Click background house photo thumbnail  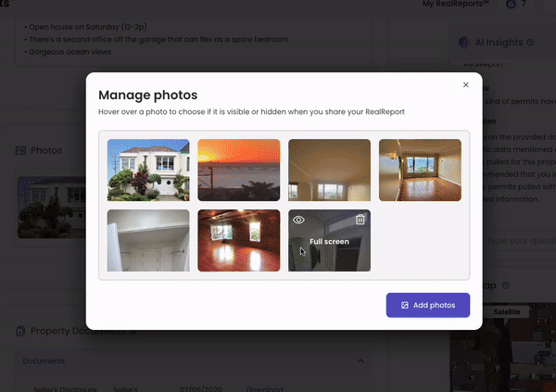click(x=51, y=208)
